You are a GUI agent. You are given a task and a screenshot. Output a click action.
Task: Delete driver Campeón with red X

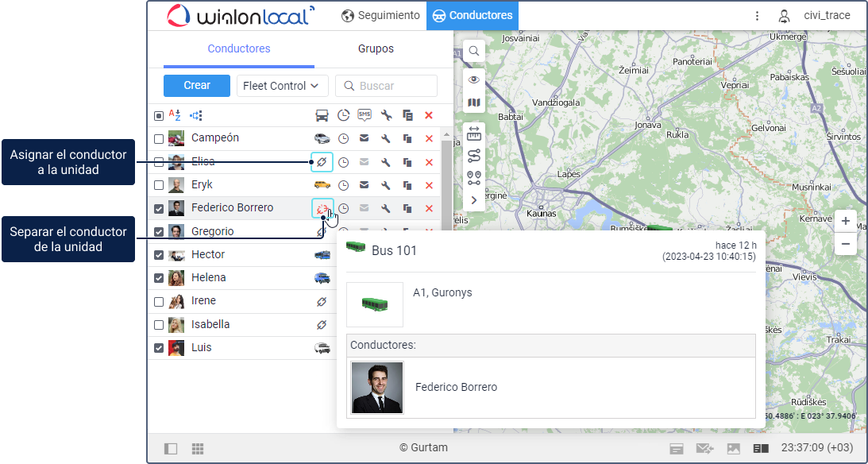click(429, 138)
